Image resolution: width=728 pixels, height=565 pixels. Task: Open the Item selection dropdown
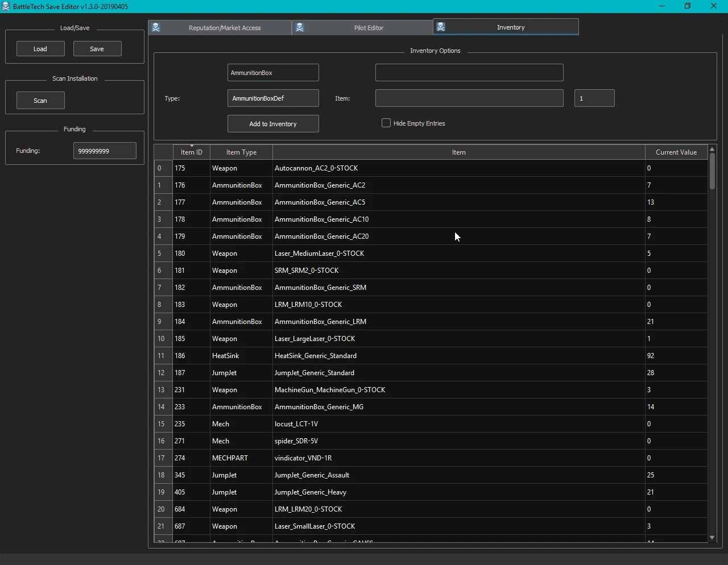(x=469, y=98)
